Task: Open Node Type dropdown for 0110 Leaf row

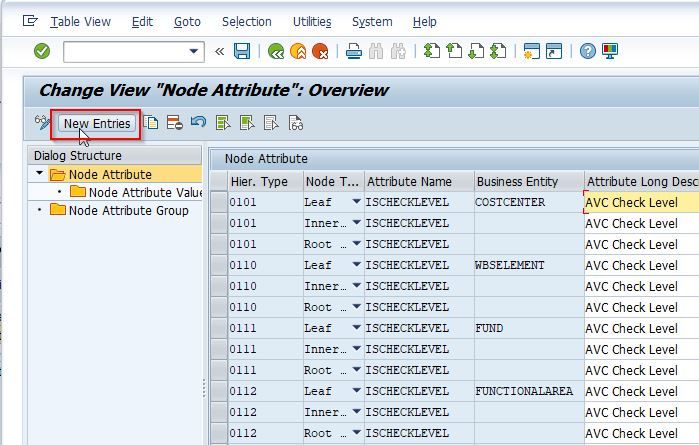Action: pyautogui.click(x=357, y=264)
